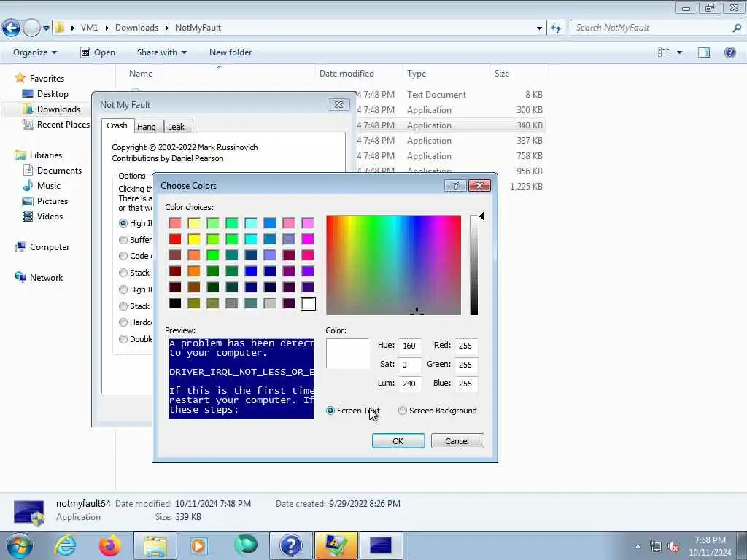The width and height of the screenshot is (747, 560).
Task: Sort by the Name column header
Action: (x=141, y=74)
